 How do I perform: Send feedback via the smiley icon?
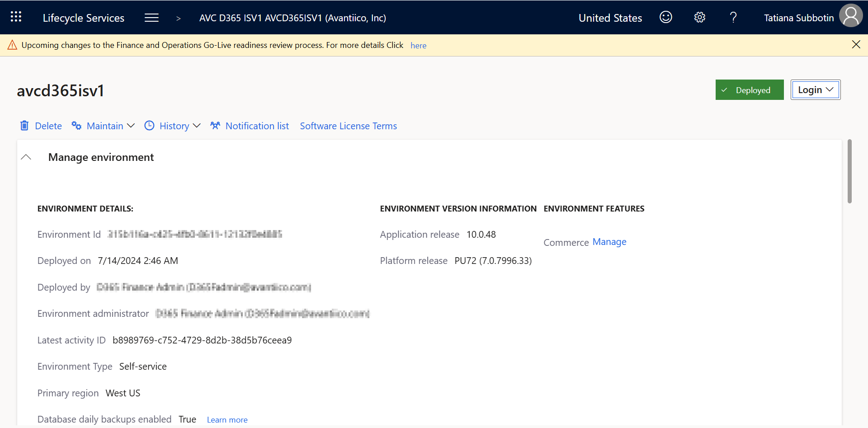pos(665,17)
